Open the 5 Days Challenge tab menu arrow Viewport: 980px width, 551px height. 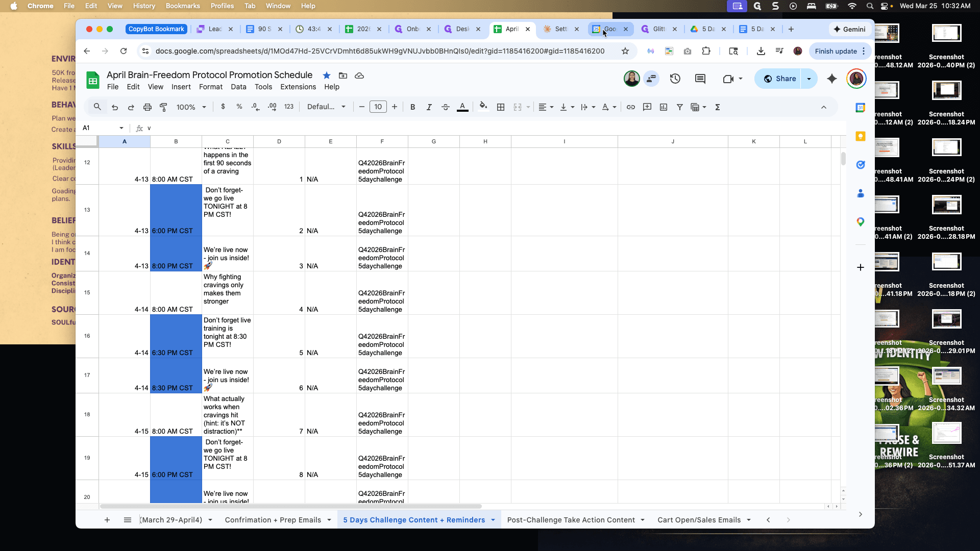click(493, 520)
